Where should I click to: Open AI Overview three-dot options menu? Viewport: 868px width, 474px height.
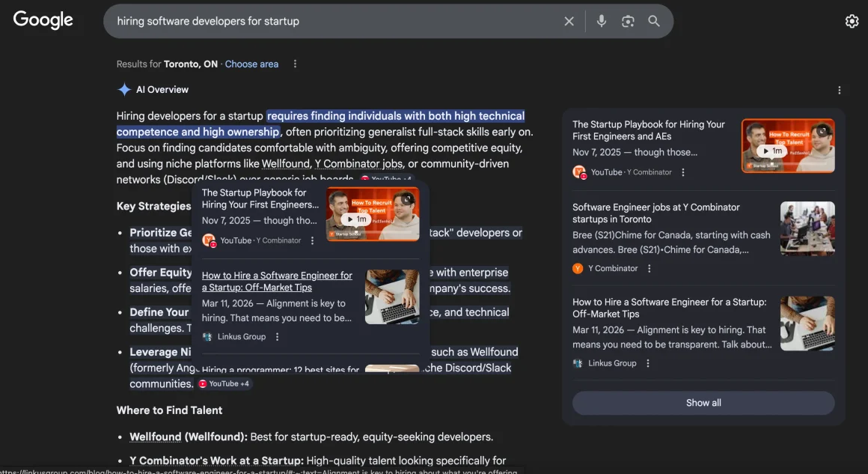[840, 91]
